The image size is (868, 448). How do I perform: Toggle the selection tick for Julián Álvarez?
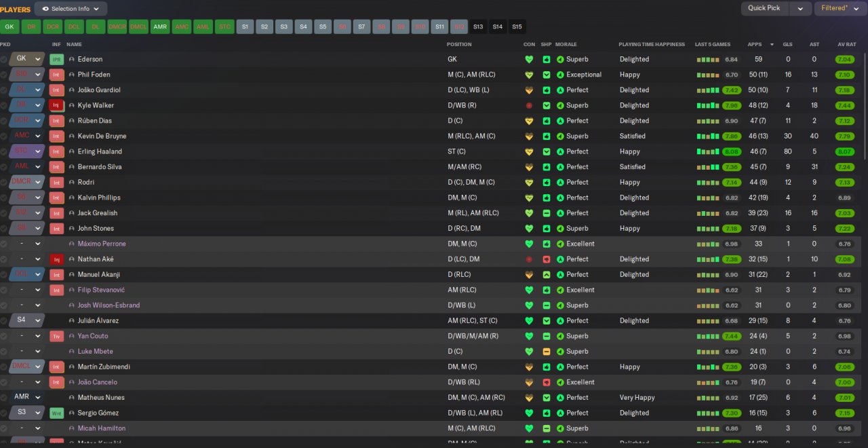(4, 321)
